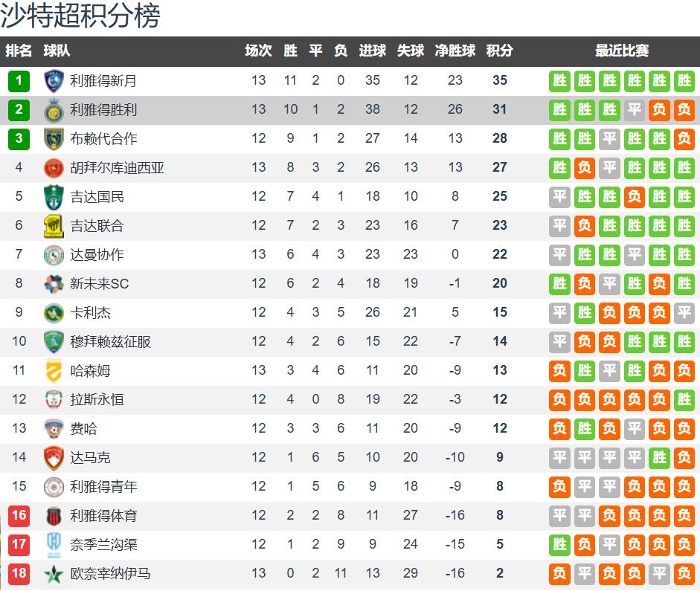This screenshot has height=591, width=700.
Task: Click the 吉达联合 yellow-black club logo
Action: coord(53,225)
